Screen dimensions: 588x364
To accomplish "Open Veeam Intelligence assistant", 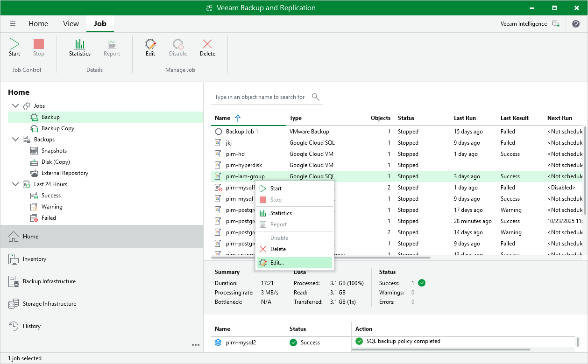I will coord(530,24).
